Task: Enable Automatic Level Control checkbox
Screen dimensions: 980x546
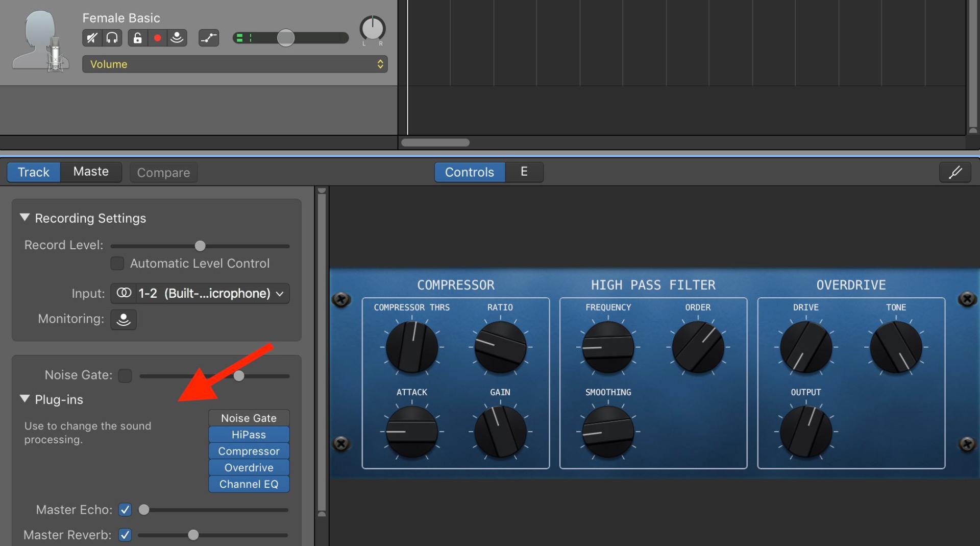Action: (117, 264)
